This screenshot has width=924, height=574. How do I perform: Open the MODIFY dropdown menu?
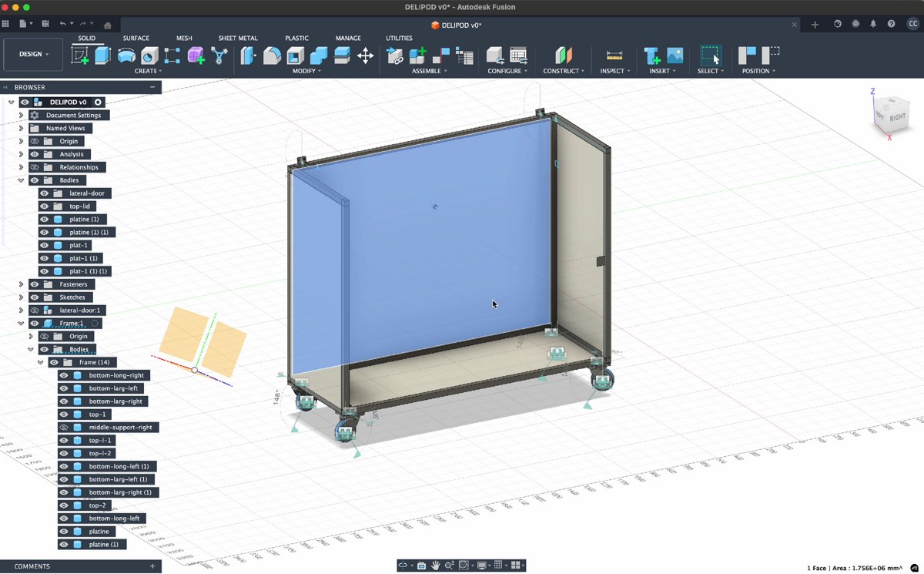pos(306,71)
